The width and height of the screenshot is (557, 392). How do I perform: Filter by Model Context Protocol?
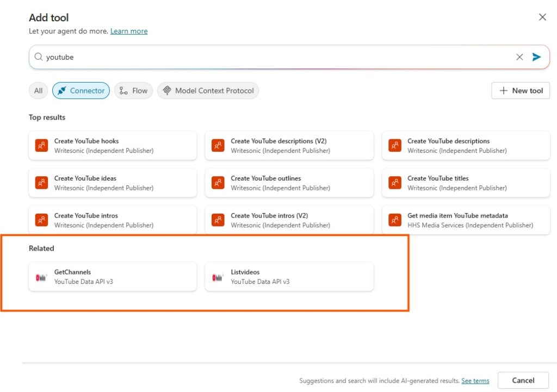[208, 91]
